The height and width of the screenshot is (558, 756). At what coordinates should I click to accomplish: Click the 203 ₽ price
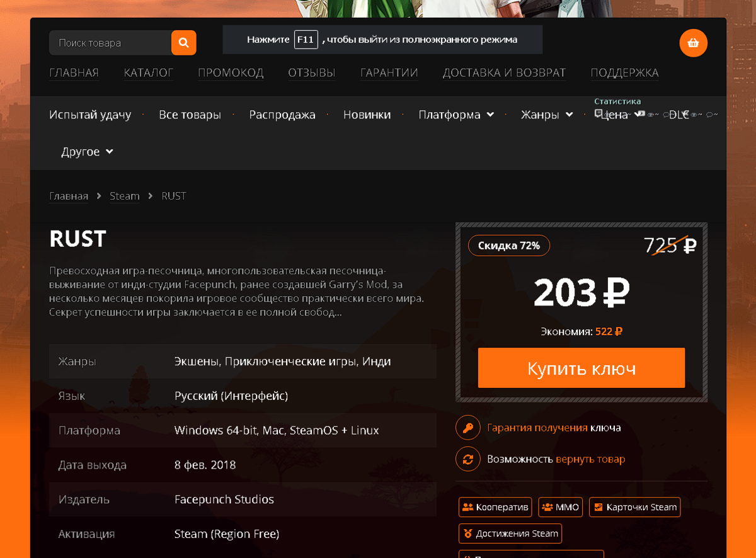pos(581,292)
